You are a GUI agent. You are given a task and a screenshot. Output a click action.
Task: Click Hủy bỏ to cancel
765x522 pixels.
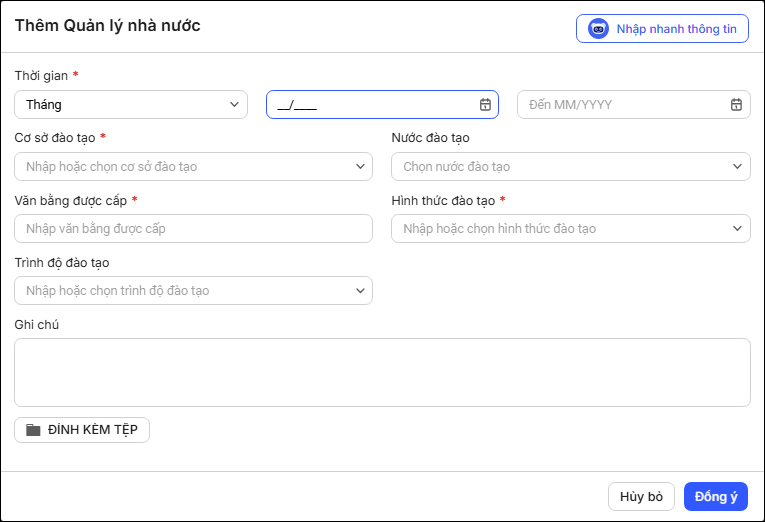[x=641, y=497]
